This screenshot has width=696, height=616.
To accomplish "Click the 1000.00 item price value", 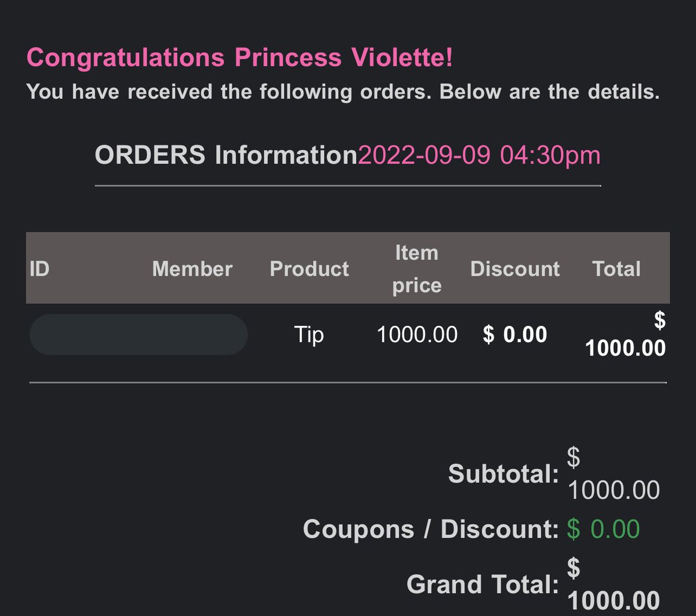I will pos(417,335).
